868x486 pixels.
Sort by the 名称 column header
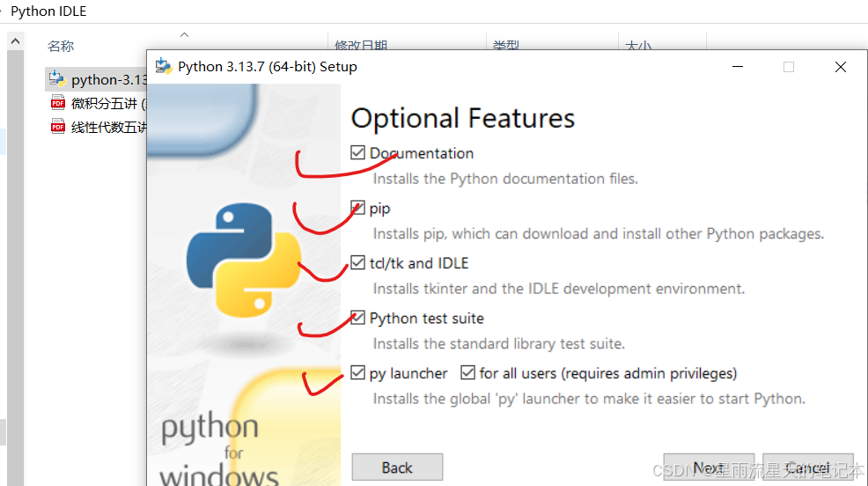pos(61,46)
